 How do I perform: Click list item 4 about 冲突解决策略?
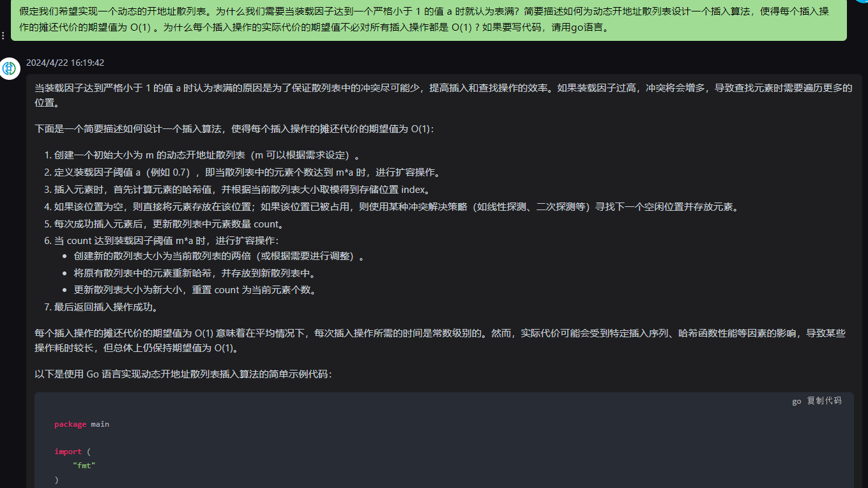[x=391, y=207]
